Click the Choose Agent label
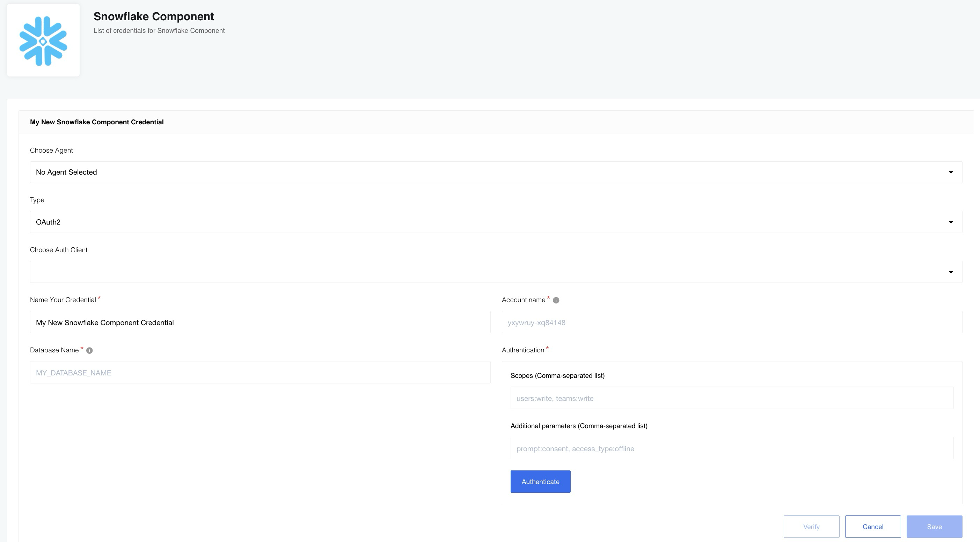The image size is (980, 542). (51, 151)
